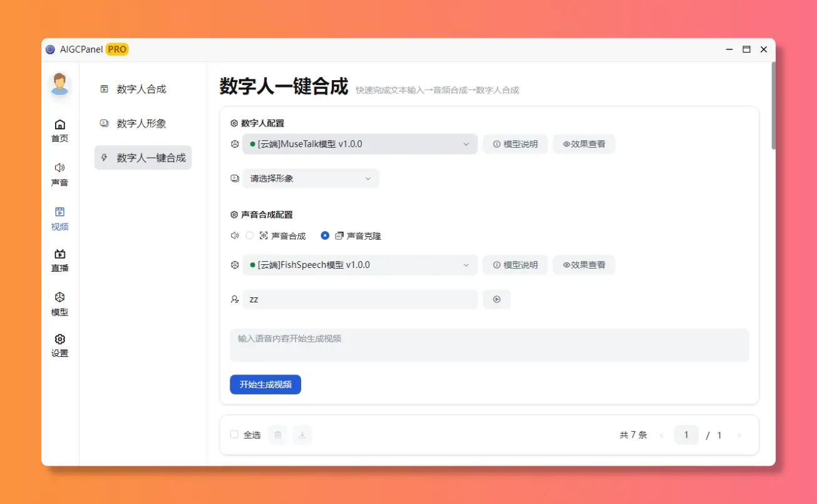Open the 直播 live streaming icon
This screenshot has height=504, width=817.
pyautogui.click(x=60, y=254)
